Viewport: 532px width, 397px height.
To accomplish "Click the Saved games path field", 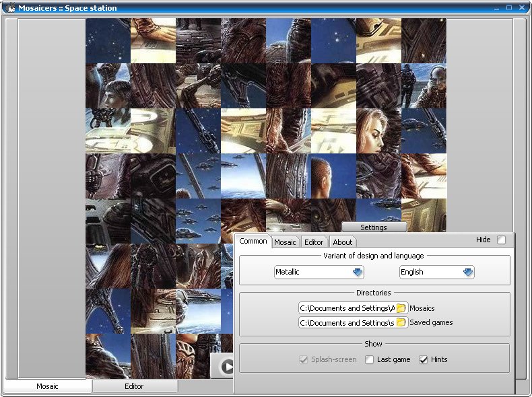I will click(x=347, y=322).
